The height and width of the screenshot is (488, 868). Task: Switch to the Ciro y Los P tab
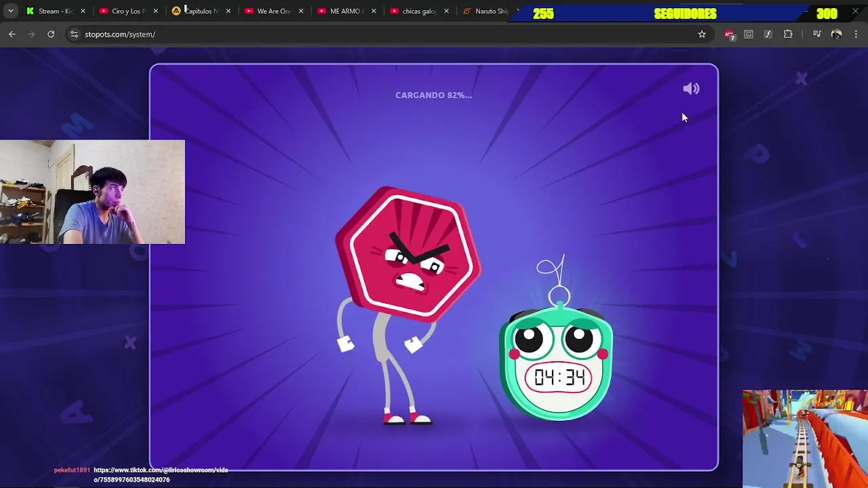(x=128, y=11)
